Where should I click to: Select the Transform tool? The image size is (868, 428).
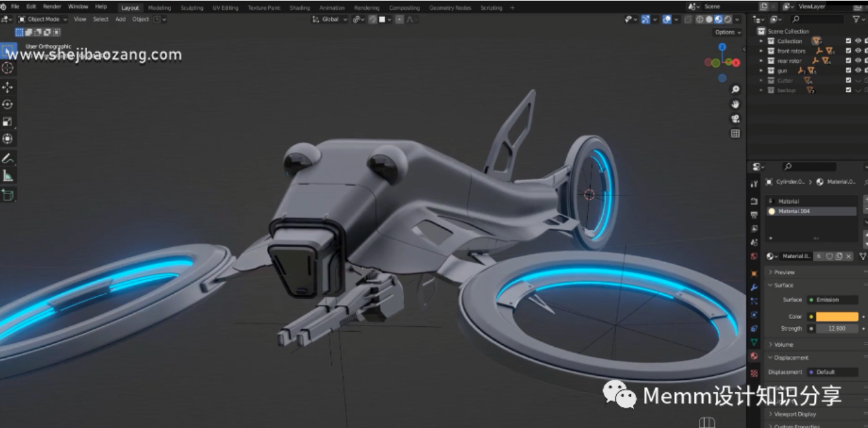(7, 139)
